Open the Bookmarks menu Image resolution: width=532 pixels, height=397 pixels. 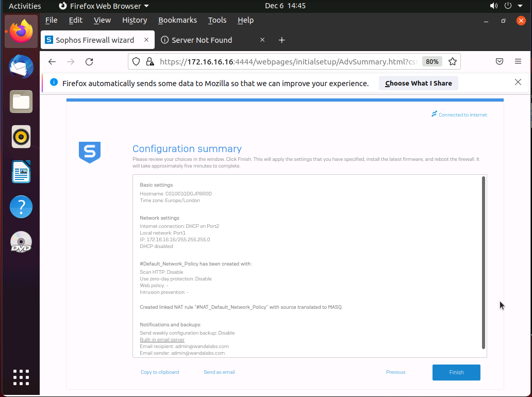click(x=177, y=20)
